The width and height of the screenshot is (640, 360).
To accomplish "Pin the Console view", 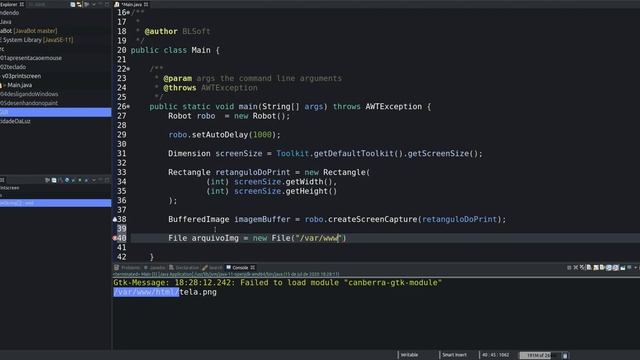I will 623,268.
